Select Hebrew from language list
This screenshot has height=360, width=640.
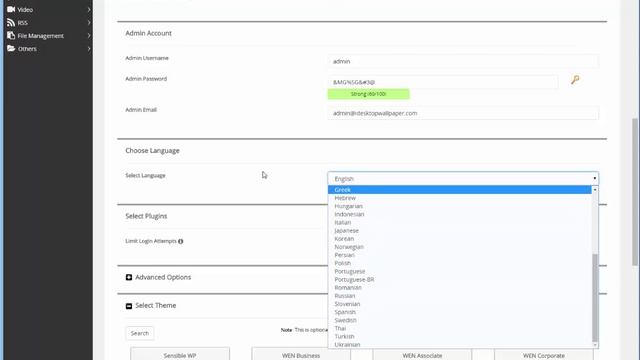click(460, 198)
